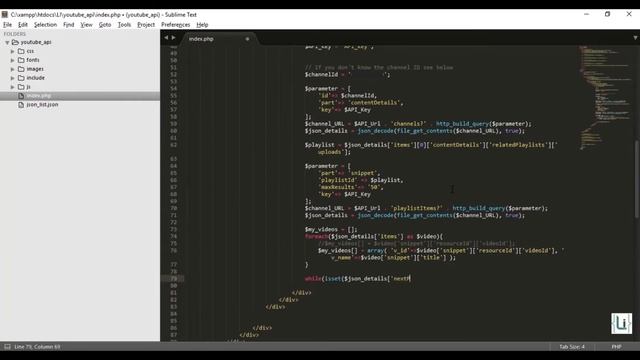Screen dimensions: 640x360
Task: Go to next tab arrow
Action: pyautogui.click(x=173, y=38)
